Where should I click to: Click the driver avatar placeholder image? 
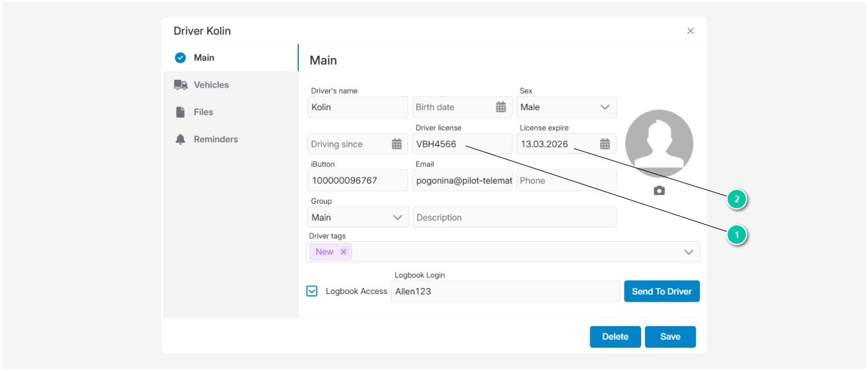click(x=659, y=144)
